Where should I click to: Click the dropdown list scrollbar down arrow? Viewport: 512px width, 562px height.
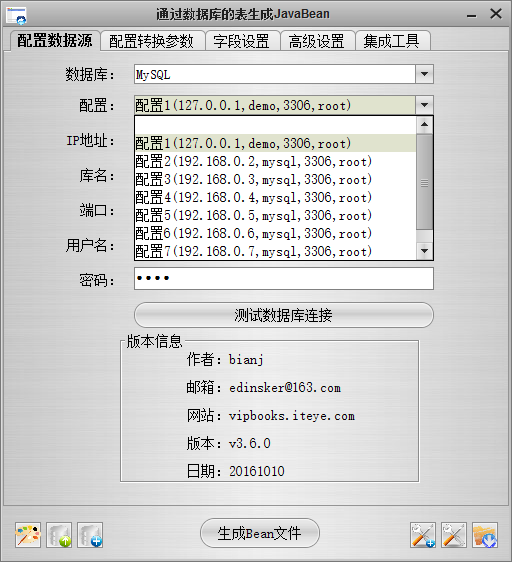pos(425,251)
